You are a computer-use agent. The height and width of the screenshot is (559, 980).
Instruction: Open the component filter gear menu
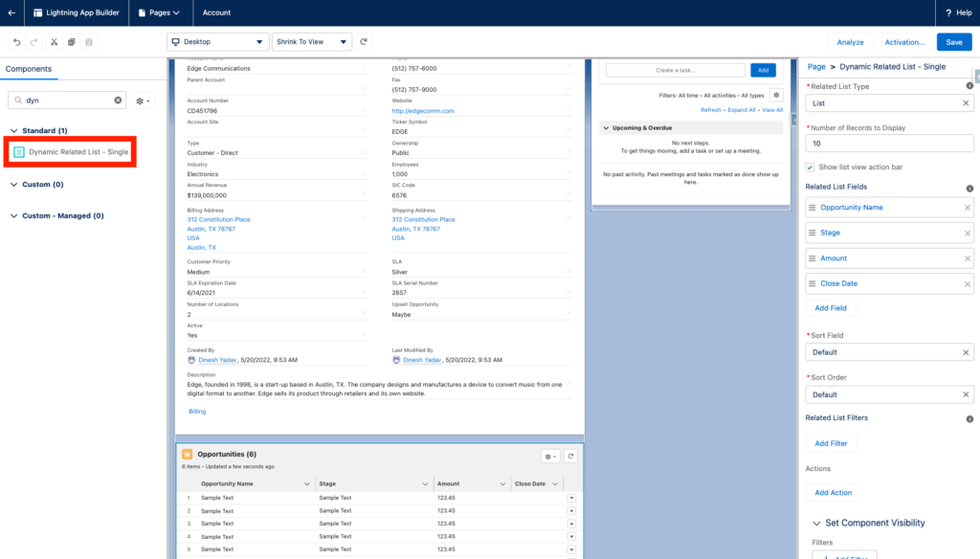144,101
